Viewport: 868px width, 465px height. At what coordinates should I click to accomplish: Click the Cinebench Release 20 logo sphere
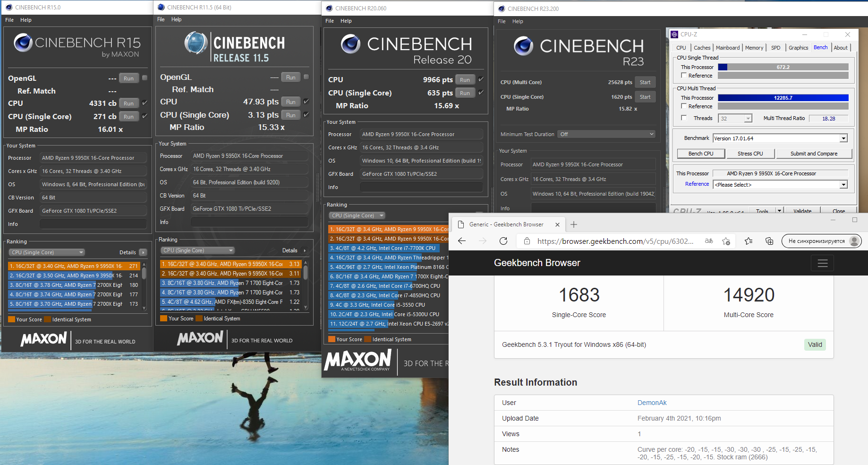tap(351, 44)
